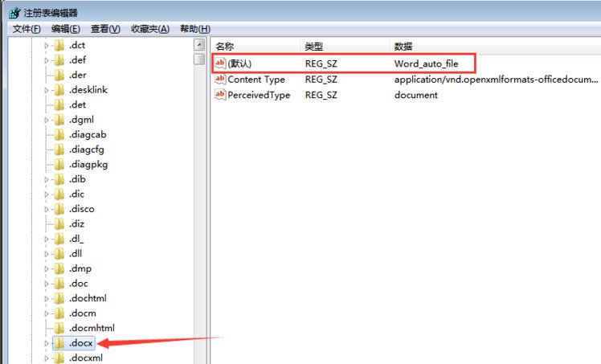Expand the .dll key

[47, 254]
